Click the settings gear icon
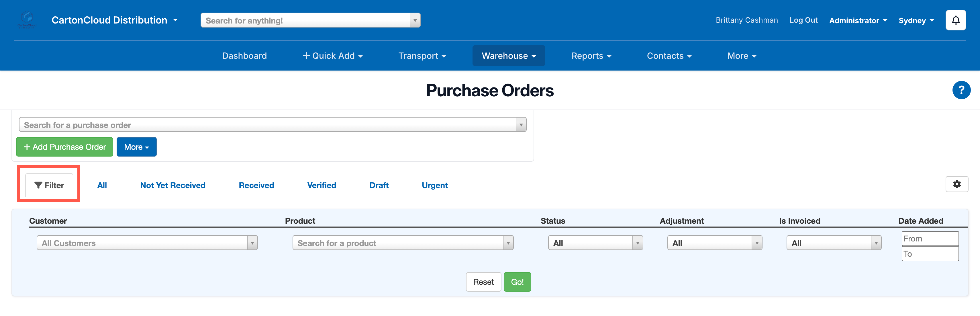 click(957, 184)
